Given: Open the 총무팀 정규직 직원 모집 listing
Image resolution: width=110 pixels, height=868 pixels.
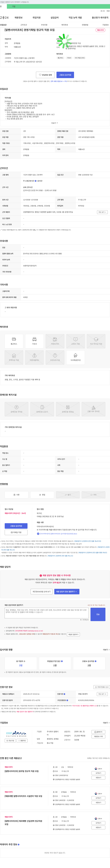Looking at the screenshot, I should pos(22,771).
